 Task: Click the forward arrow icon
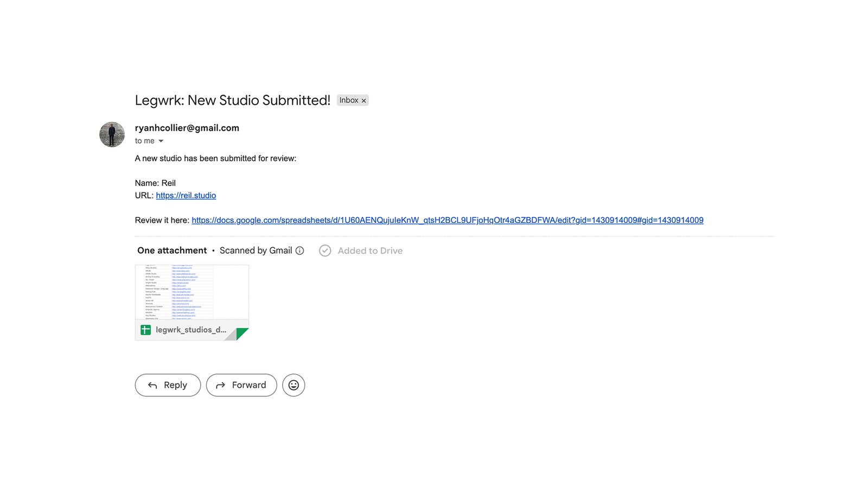pyautogui.click(x=220, y=385)
